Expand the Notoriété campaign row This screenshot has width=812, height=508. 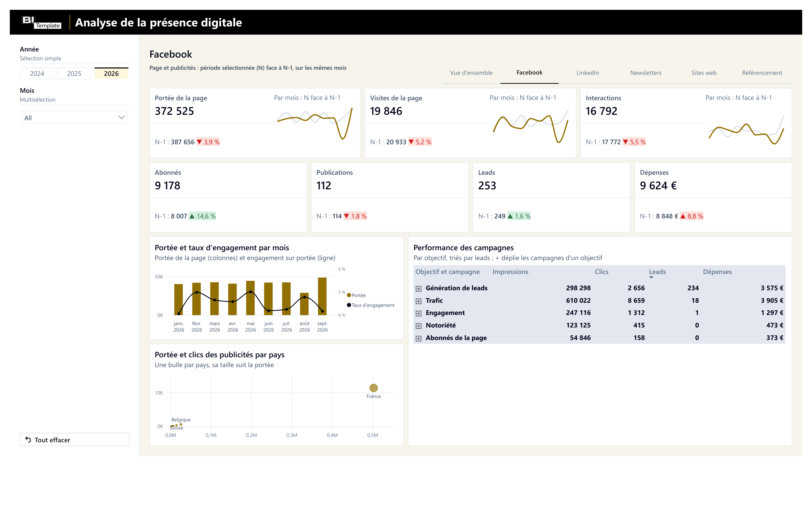point(419,326)
